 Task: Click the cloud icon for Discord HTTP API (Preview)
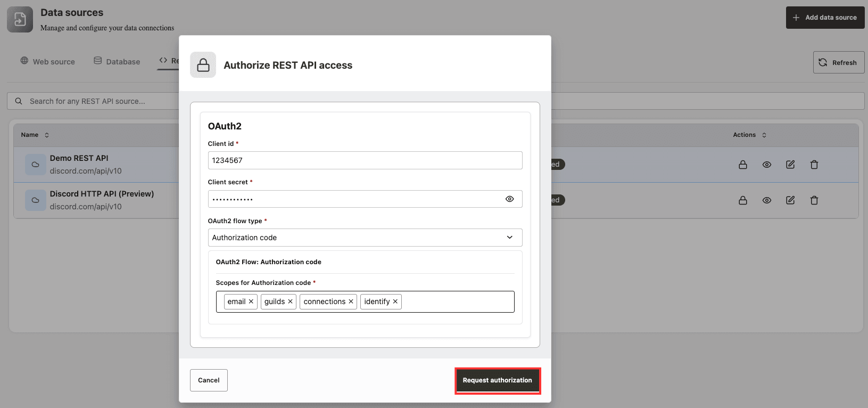[35, 200]
